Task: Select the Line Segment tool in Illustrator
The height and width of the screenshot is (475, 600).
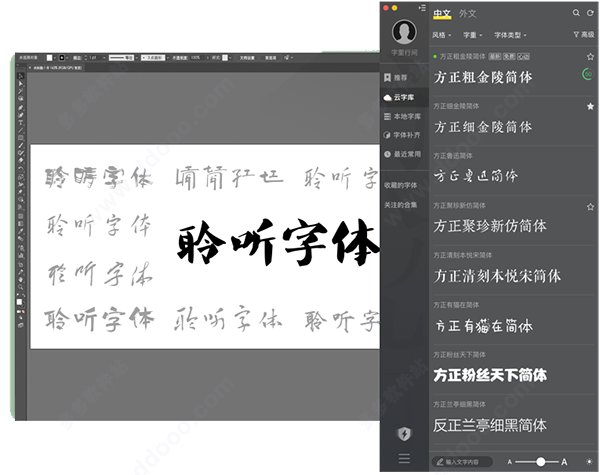Action: pos(21,130)
